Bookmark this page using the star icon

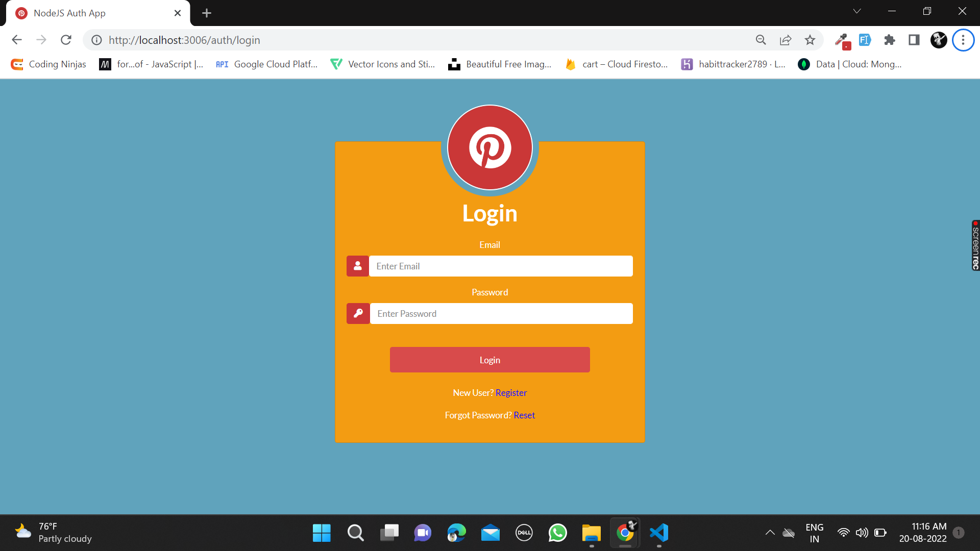pos(810,40)
